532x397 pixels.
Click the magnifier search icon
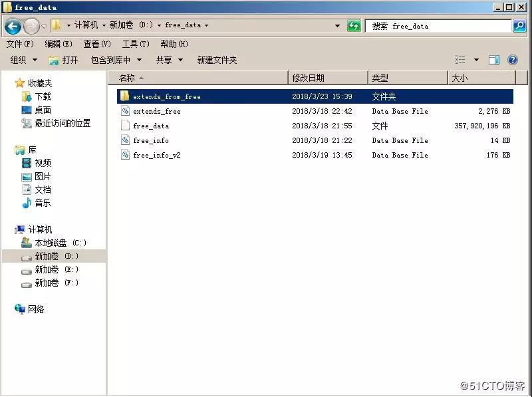point(519,26)
